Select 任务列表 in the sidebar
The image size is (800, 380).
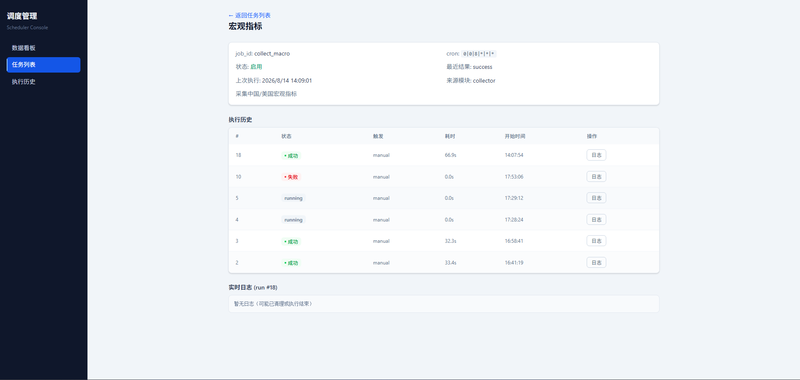tap(43, 65)
